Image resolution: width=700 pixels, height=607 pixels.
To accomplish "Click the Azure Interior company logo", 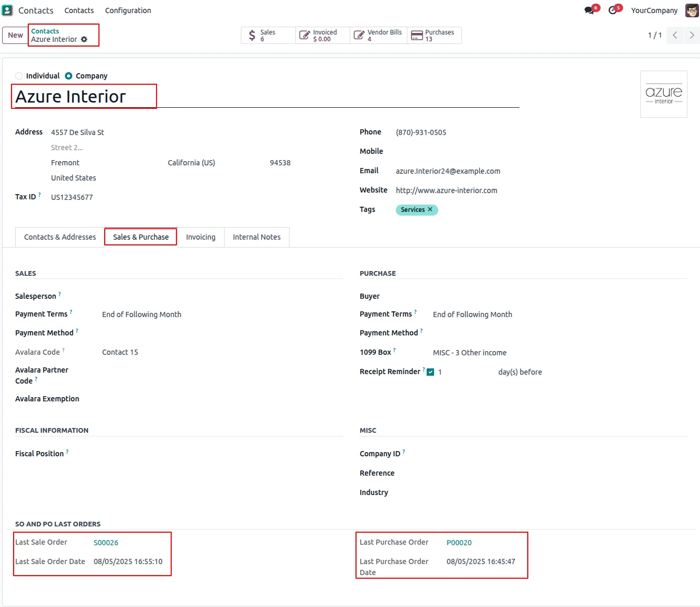I will [663, 94].
